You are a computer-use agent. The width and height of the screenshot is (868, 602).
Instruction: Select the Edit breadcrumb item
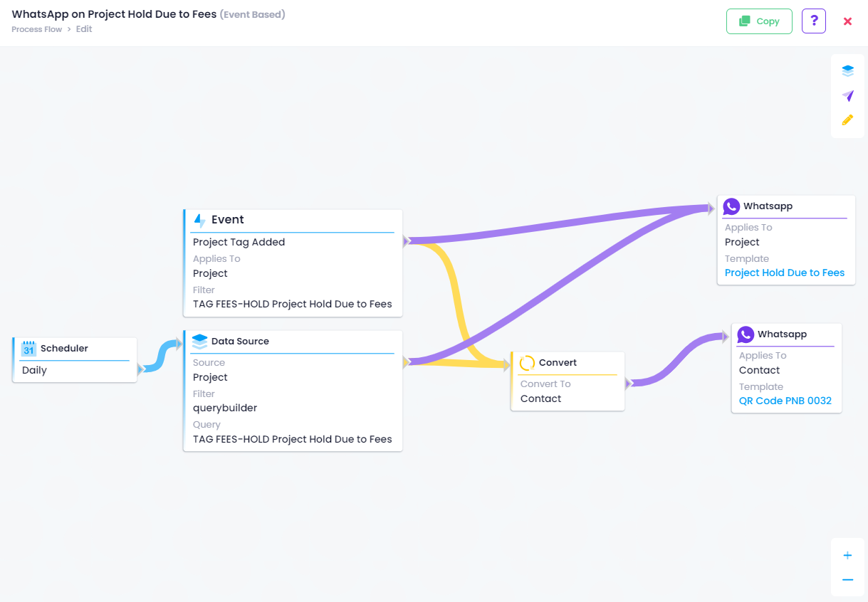84,29
